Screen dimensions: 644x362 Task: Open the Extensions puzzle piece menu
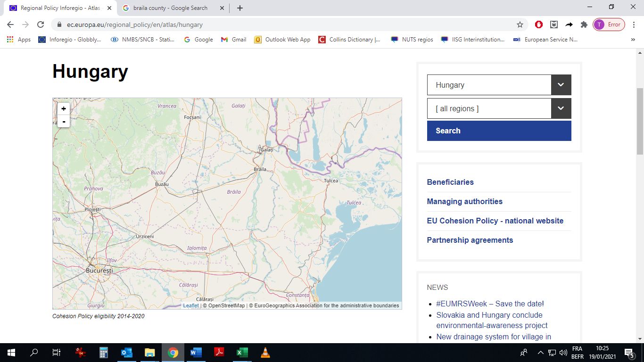pyautogui.click(x=584, y=25)
